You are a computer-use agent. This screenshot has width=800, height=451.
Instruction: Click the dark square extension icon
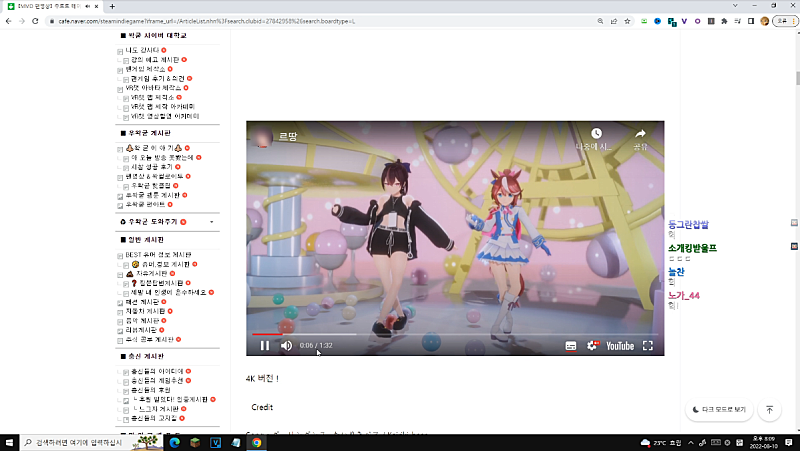point(711,21)
